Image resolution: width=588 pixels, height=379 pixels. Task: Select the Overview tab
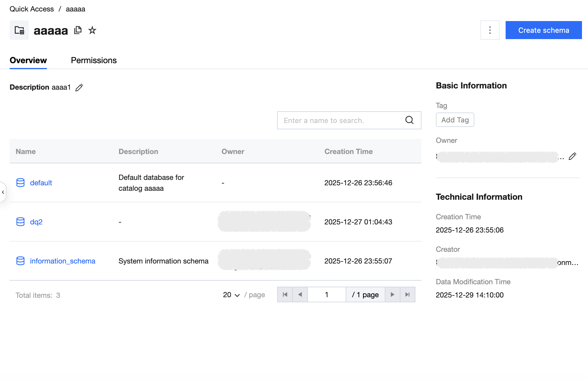[x=28, y=60]
